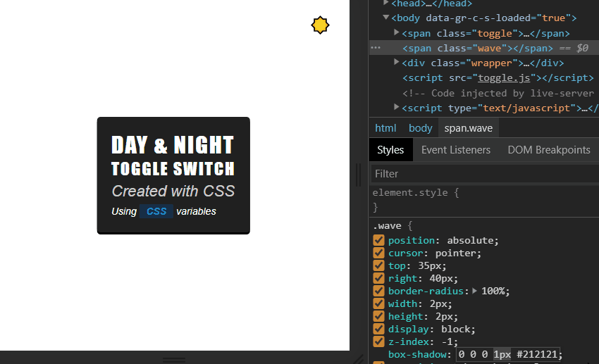Uncheck the z-index: -1 property

tap(378, 341)
